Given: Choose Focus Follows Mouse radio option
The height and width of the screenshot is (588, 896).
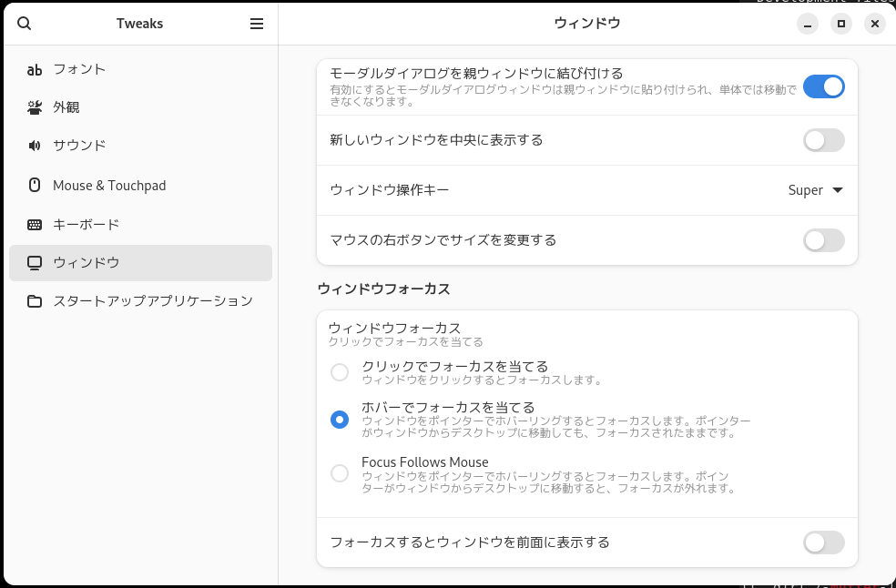Looking at the screenshot, I should coord(340,473).
